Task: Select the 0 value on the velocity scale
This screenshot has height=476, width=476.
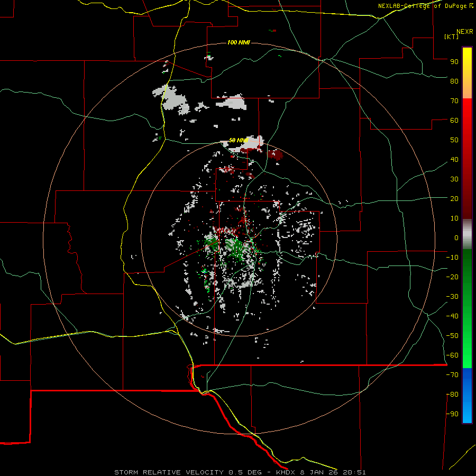Action: click(x=456, y=237)
